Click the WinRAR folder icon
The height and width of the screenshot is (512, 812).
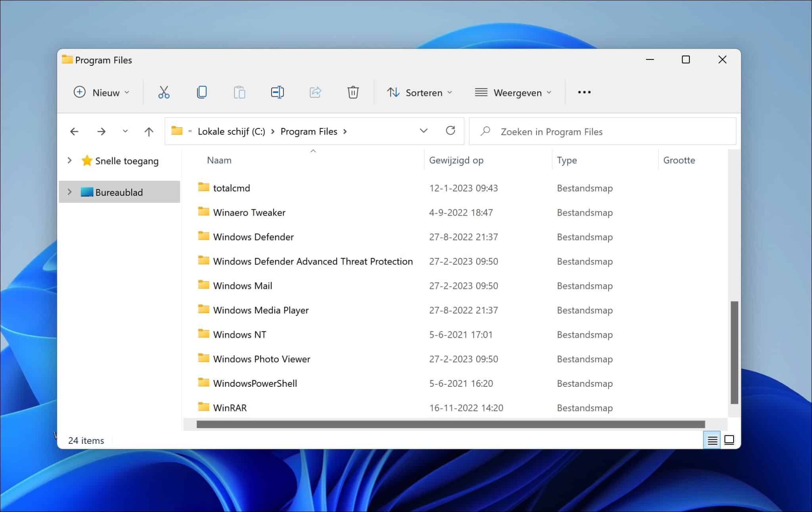tap(203, 407)
